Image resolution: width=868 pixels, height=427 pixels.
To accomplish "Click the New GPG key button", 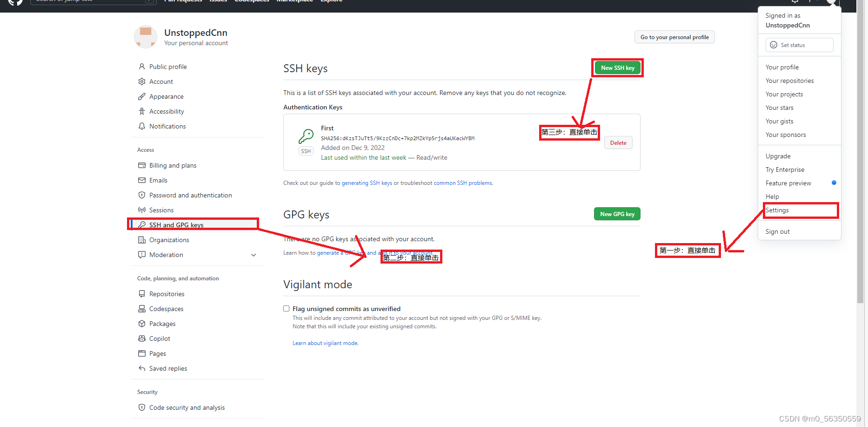I will point(617,214).
